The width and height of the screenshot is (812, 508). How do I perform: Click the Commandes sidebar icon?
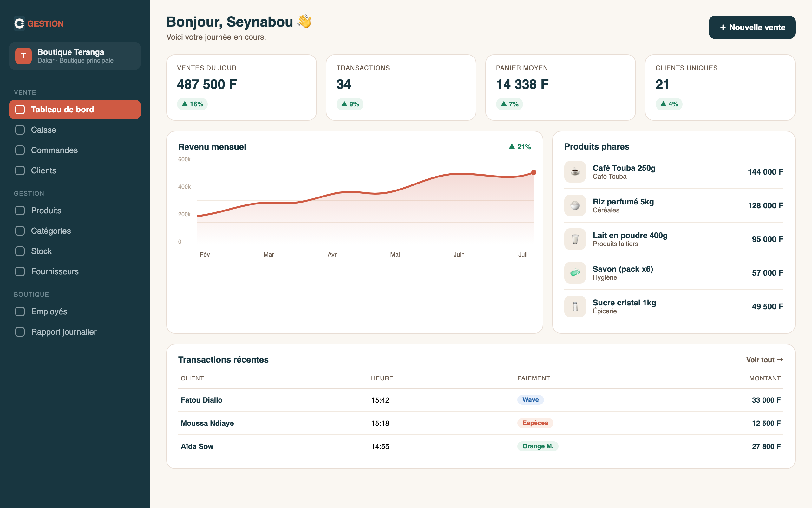click(20, 150)
